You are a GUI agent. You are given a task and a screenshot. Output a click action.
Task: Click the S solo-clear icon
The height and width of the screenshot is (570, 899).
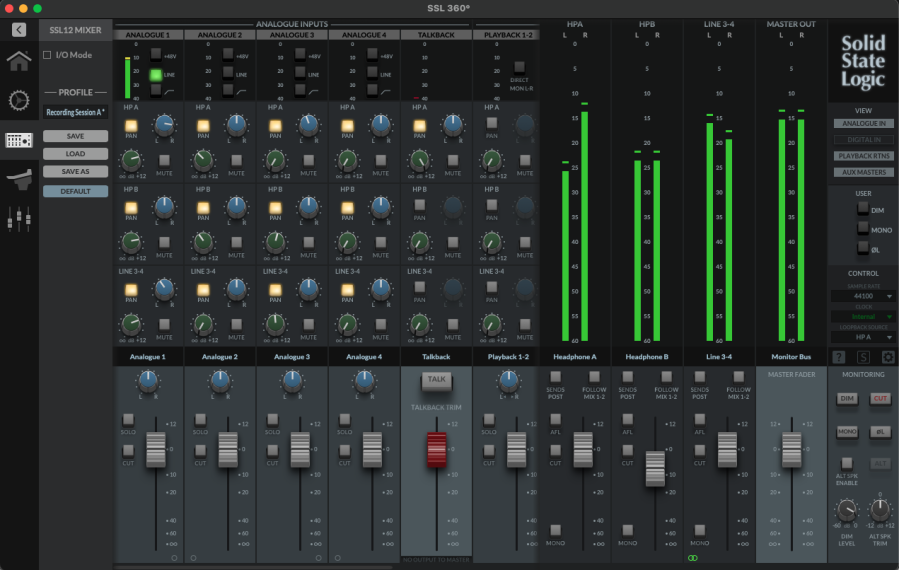pos(863,357)
